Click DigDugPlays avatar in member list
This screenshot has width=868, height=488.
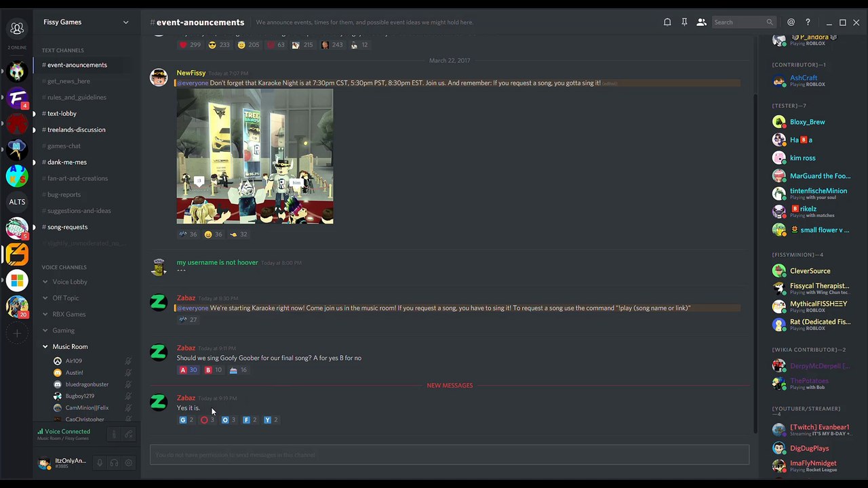[x=779, y=448]
